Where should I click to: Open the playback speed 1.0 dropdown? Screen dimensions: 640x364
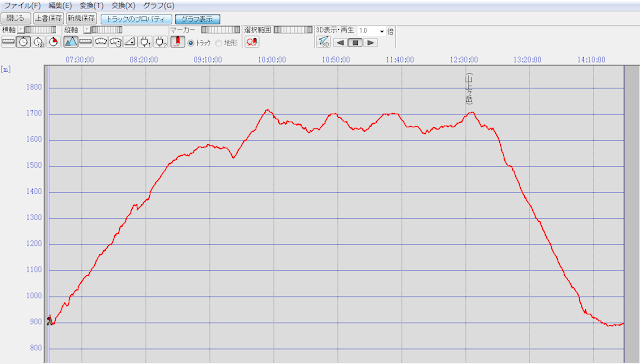382,31
